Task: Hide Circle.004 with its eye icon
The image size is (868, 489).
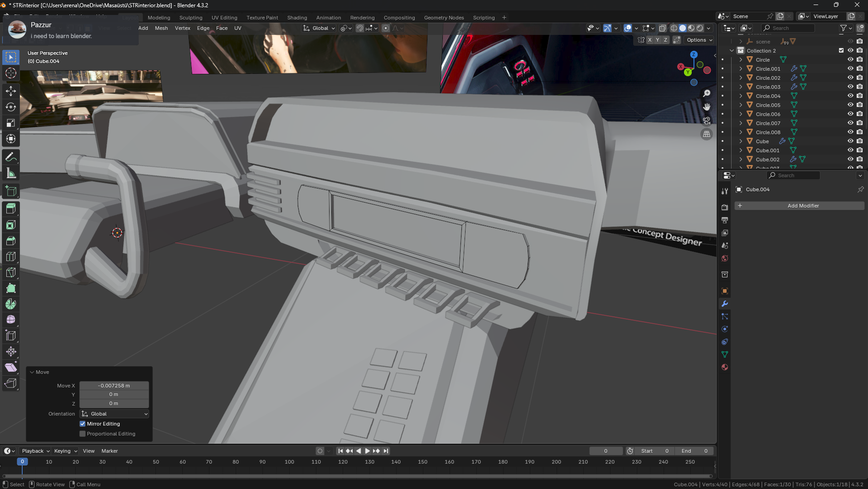Action: click(x=850, y=96)
